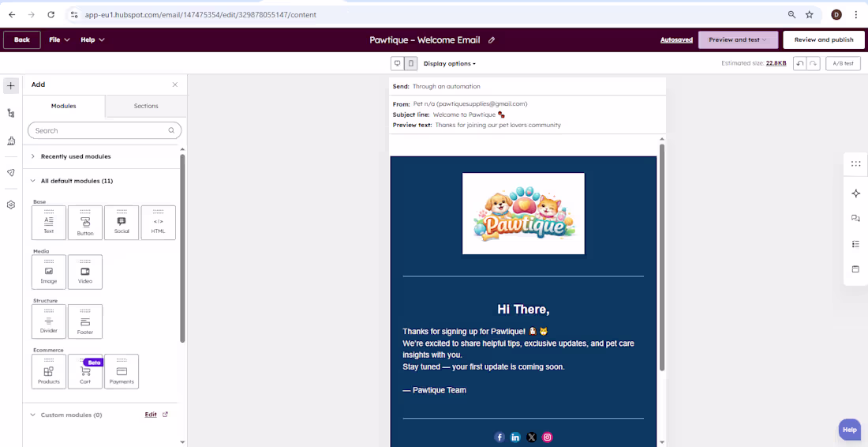Image resolution: width=868 pixels, height=447 pixels.
Task: Reload the page in browser
Action: pyautogui.click(x=51, y=15)
